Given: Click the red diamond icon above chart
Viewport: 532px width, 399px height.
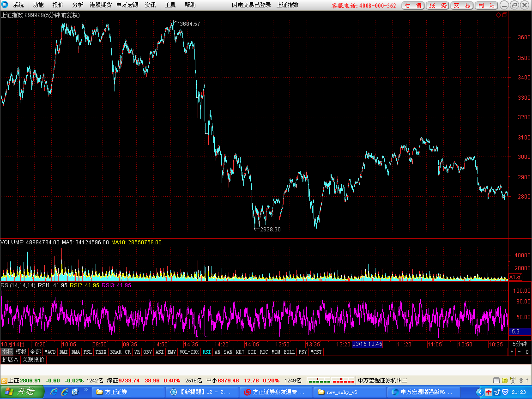Looking at the screenshot, I should tap(498, 15).
